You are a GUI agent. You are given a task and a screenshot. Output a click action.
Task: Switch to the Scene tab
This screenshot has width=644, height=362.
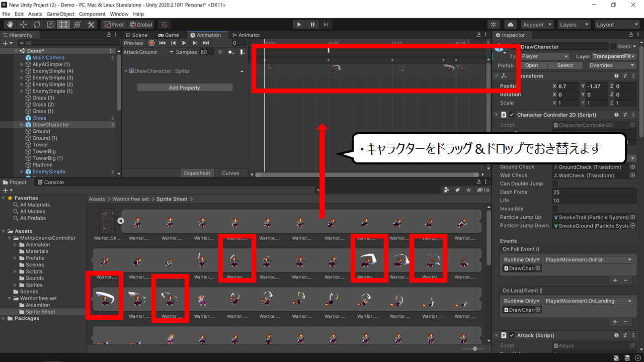136,35
